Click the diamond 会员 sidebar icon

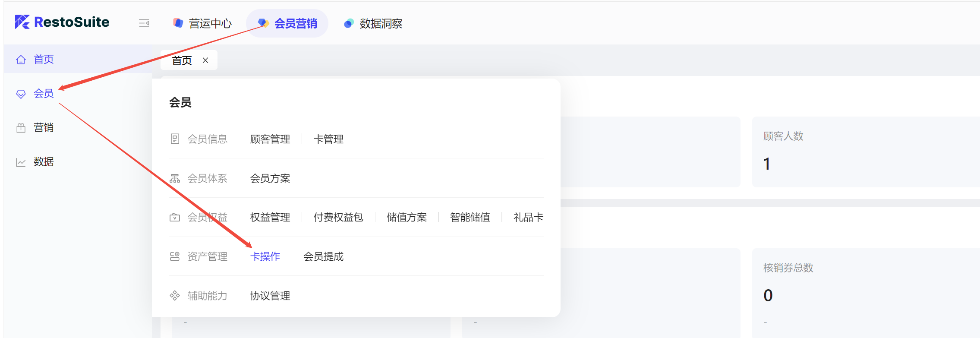21,94
